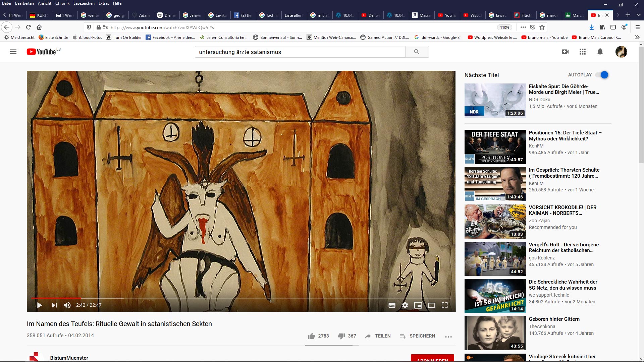Save page to Pocket
The image size is (644, 362).
pos(533,27)
